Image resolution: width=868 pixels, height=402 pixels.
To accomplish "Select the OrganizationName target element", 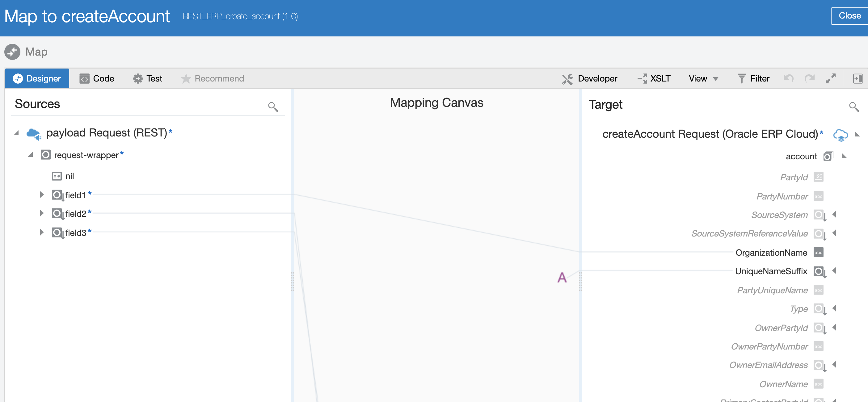I will click(771, 253).
